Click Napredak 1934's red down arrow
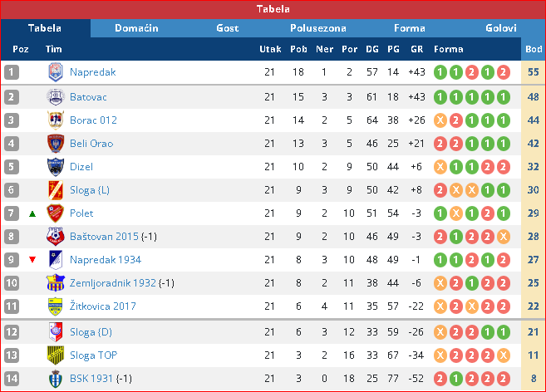This screenshot has height=392, width=546. click(32, 260)
